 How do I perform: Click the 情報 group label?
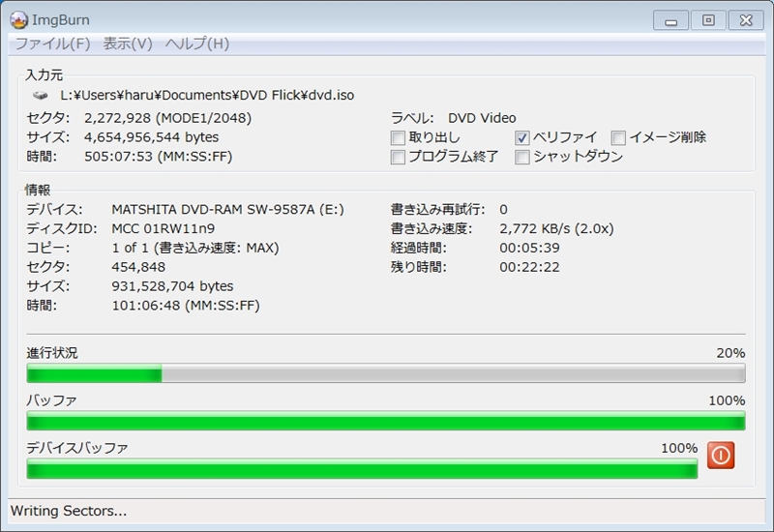[38, 190]
